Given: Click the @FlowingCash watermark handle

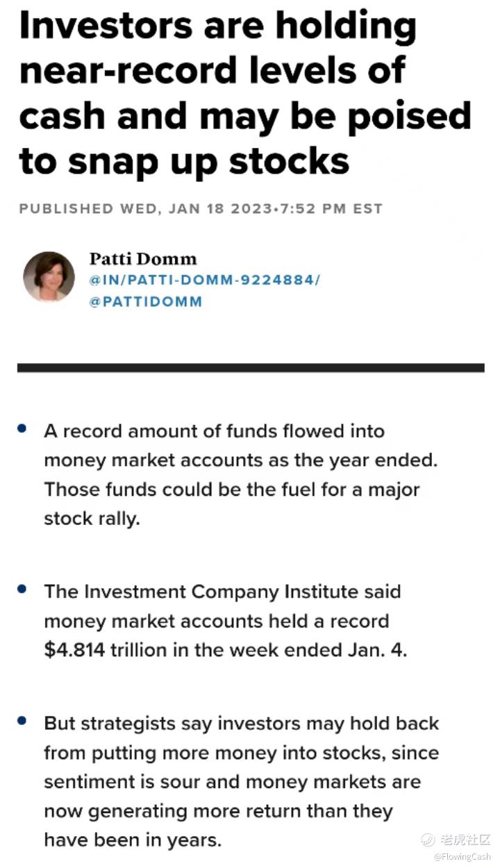Looking at the screenshot, I should (462, 857).
